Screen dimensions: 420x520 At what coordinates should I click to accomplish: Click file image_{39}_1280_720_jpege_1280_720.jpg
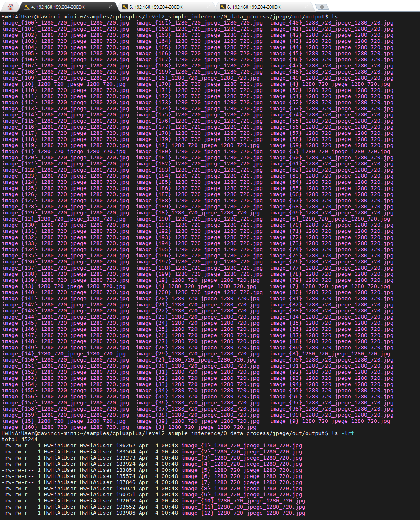pos(198,421)
